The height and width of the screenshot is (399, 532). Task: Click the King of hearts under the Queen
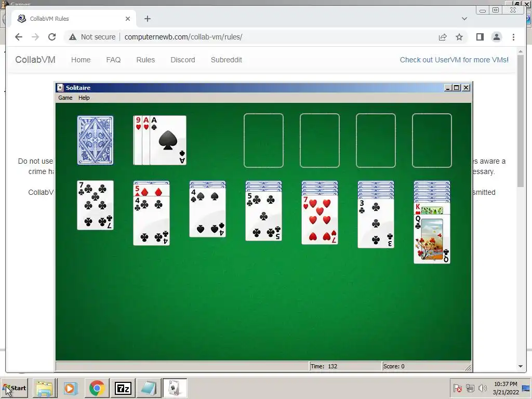click(x=432, y=209)
